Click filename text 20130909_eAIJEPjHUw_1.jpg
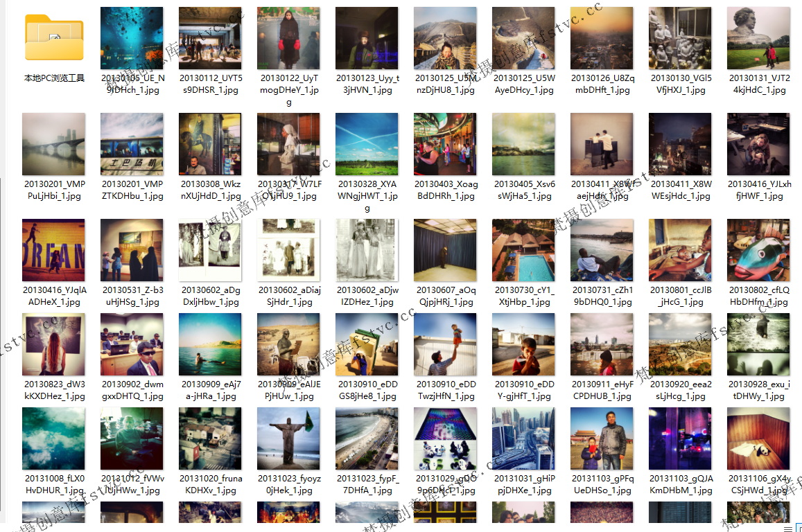802x532 pixels. point(290,391)
